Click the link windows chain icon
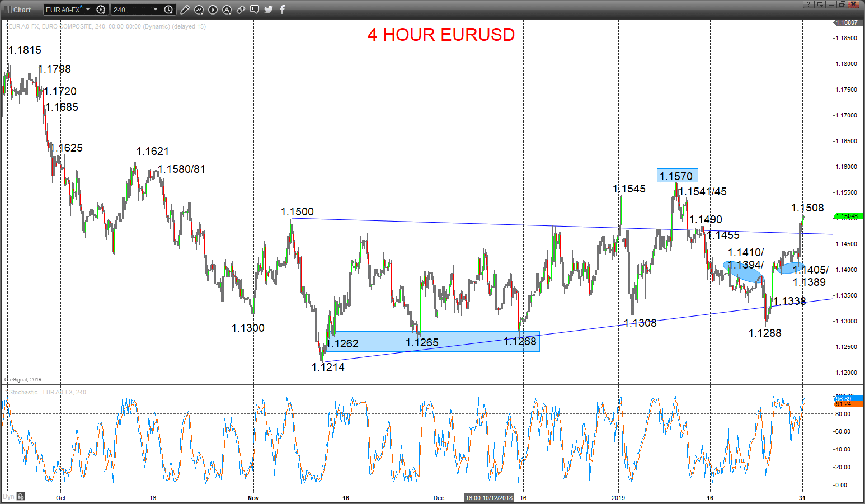Screen dimensions: 865x504 coord(241,10)
